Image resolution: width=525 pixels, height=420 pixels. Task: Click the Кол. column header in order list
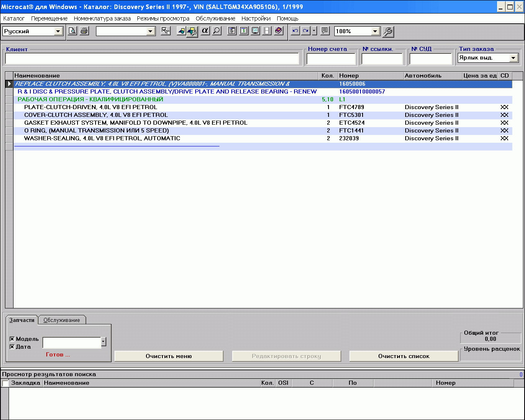pos(328,75)
